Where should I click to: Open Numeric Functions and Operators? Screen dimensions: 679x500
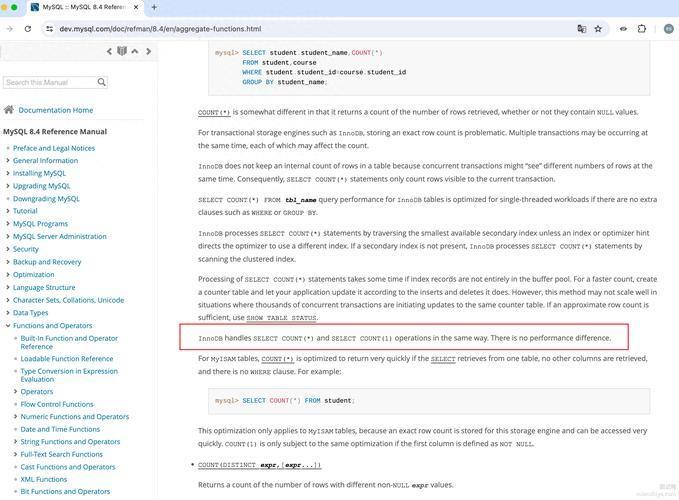click(x=74, y=416)
